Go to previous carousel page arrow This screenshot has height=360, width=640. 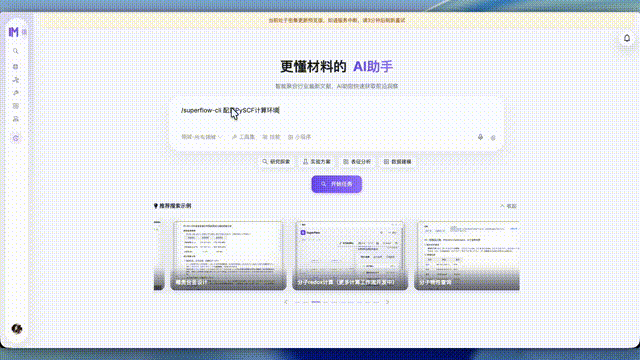pyautogui.click(x=286, y=302)
